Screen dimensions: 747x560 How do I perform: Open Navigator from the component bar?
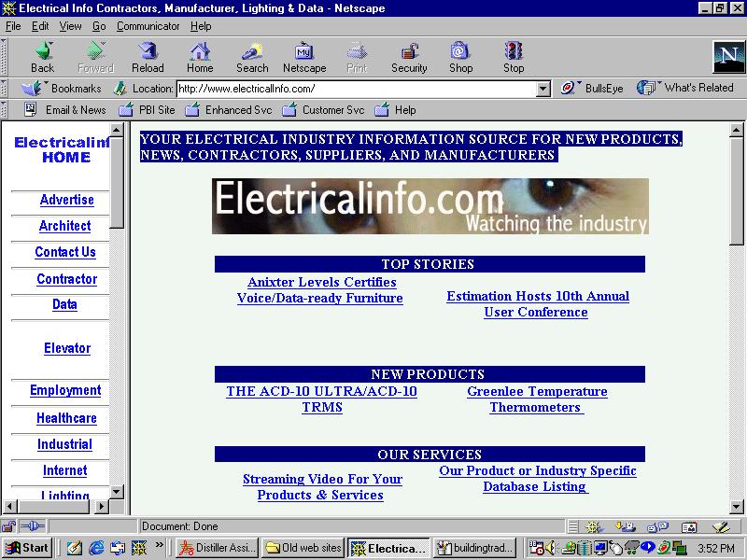(594, 526)
